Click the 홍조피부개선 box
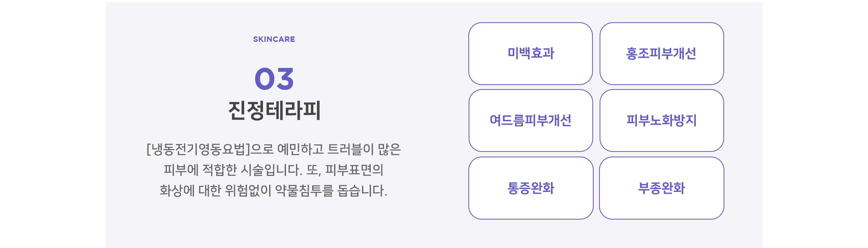The image size is (868, 248). pos(661,53)
